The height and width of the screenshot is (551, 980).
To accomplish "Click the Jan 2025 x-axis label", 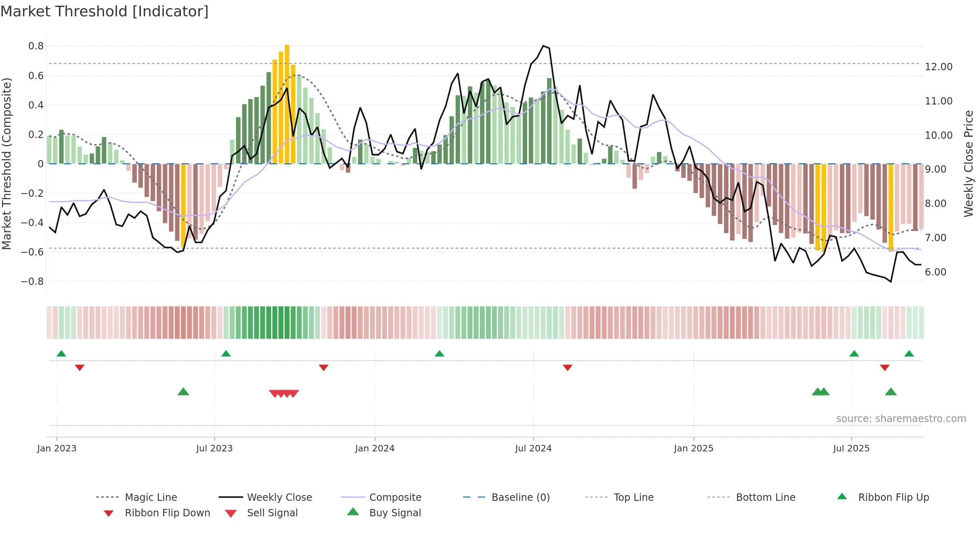I will tap(694, 448).
